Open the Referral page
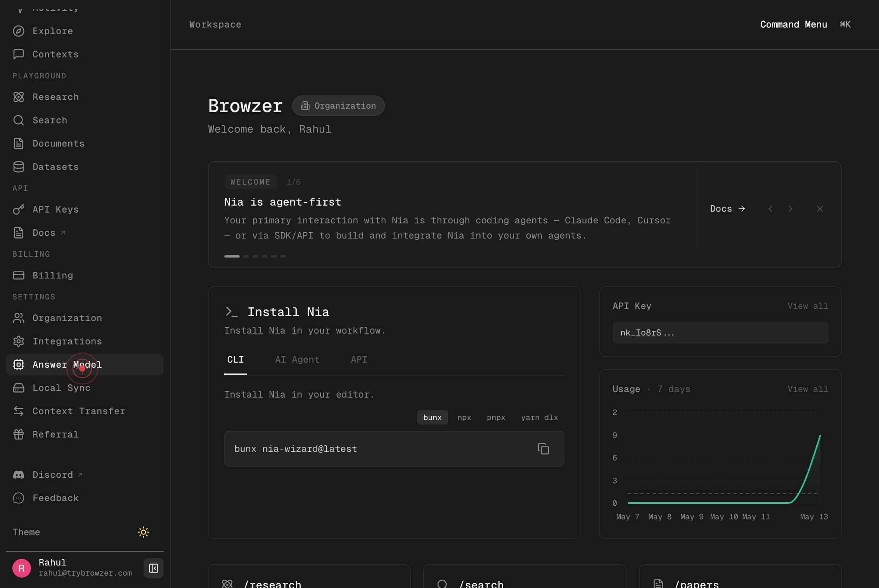Image resolution: width=879 pixels, height=588 pixels. click(x=85, y=434)
